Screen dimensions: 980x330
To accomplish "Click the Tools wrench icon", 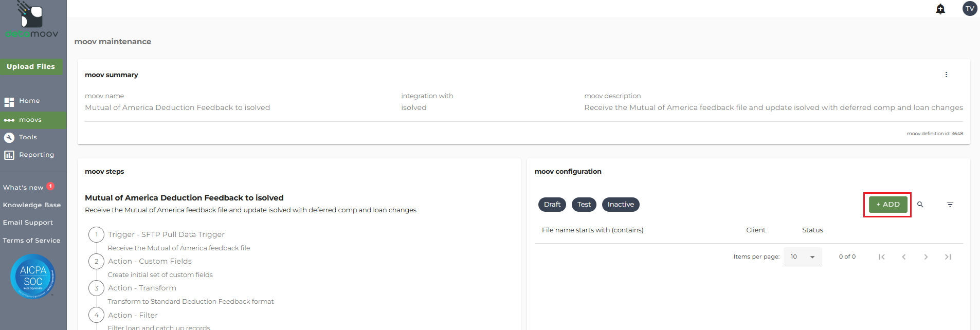I will 9,138.
